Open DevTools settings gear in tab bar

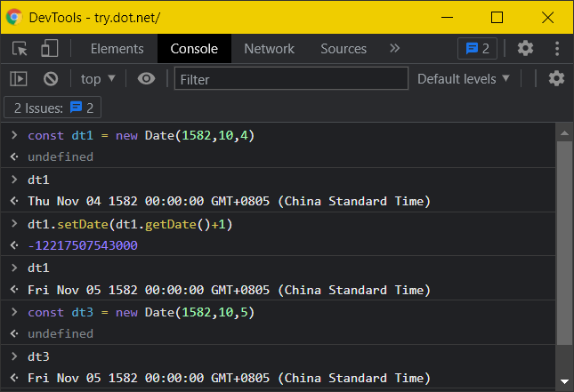tap(525, 48)
